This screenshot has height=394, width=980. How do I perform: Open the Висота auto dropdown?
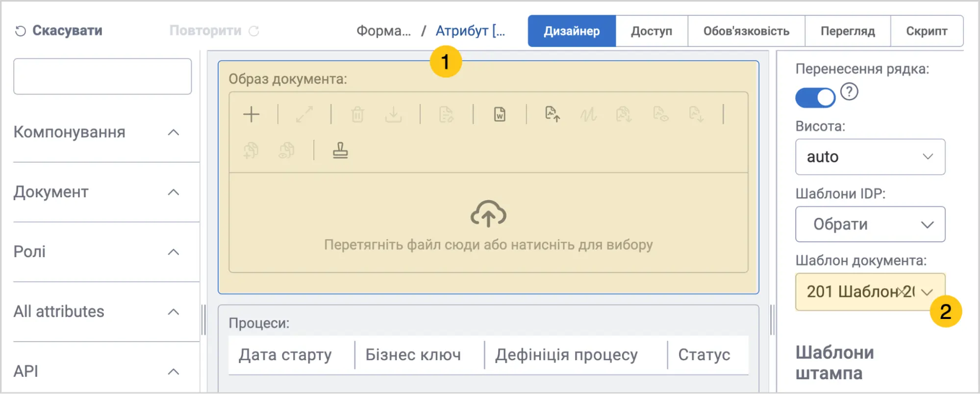pos(870,157)
